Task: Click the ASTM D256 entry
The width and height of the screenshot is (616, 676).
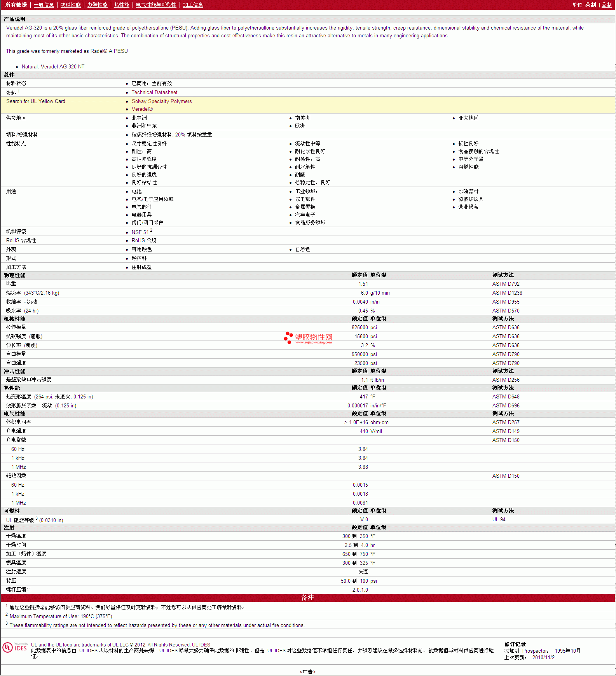Action: [506, 380]
